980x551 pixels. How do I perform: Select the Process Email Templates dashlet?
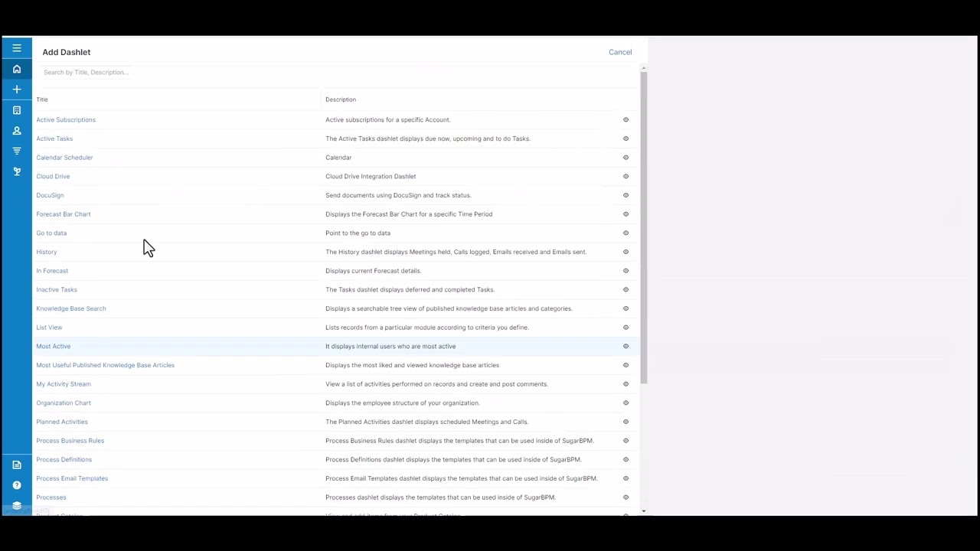(72, 478)
